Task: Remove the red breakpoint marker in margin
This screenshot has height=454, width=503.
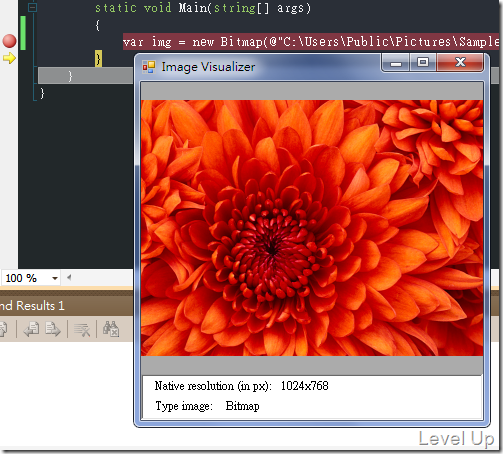Action: click(x=9, y=41)
